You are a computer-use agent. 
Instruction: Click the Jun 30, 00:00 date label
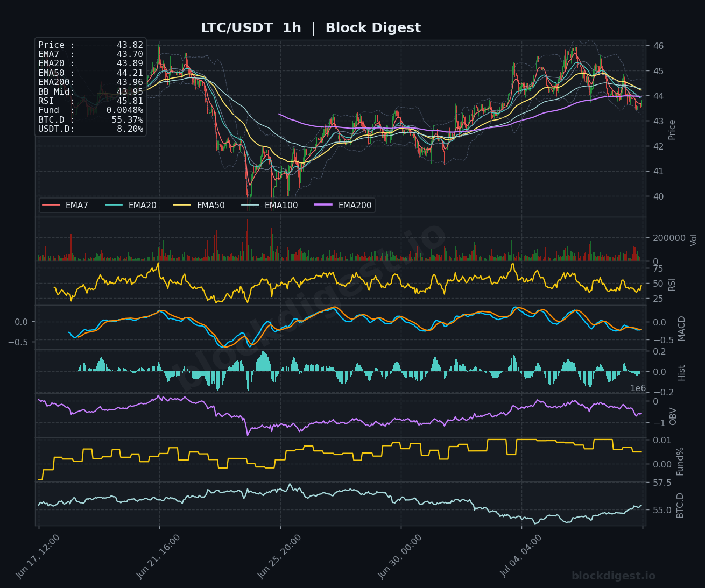pyautogui.click(x=400, y=556)
